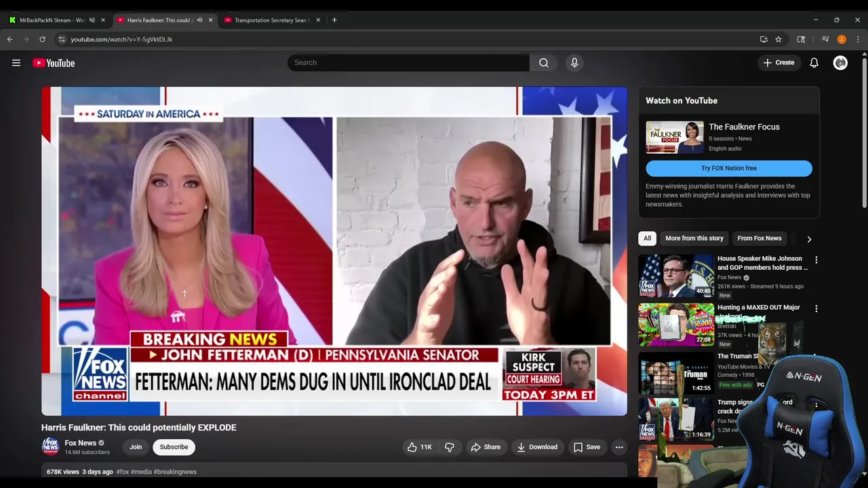Open new browser tab
Viewport: 868px width, 488px height.
tap(334, 20)
